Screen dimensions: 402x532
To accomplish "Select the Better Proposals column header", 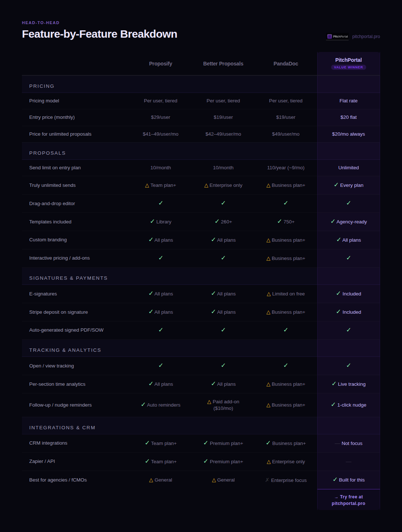I will 223,64.
